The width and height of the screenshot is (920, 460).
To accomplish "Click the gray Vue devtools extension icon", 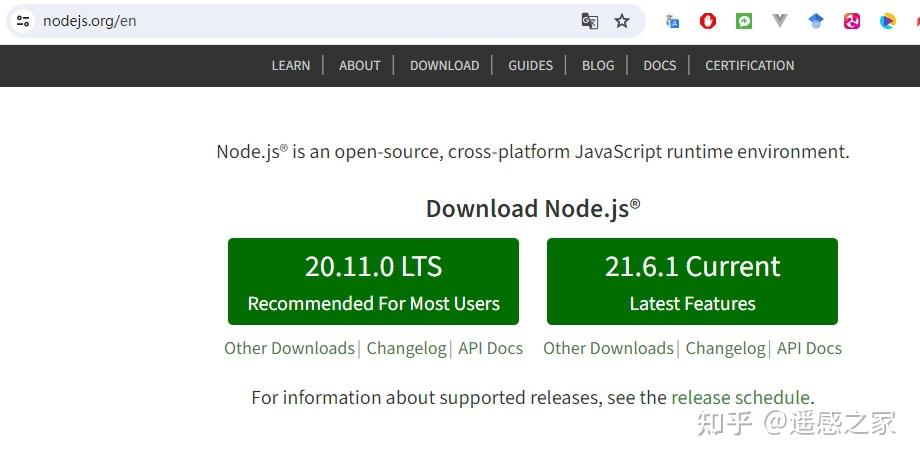I will click(x=780, y=21).
